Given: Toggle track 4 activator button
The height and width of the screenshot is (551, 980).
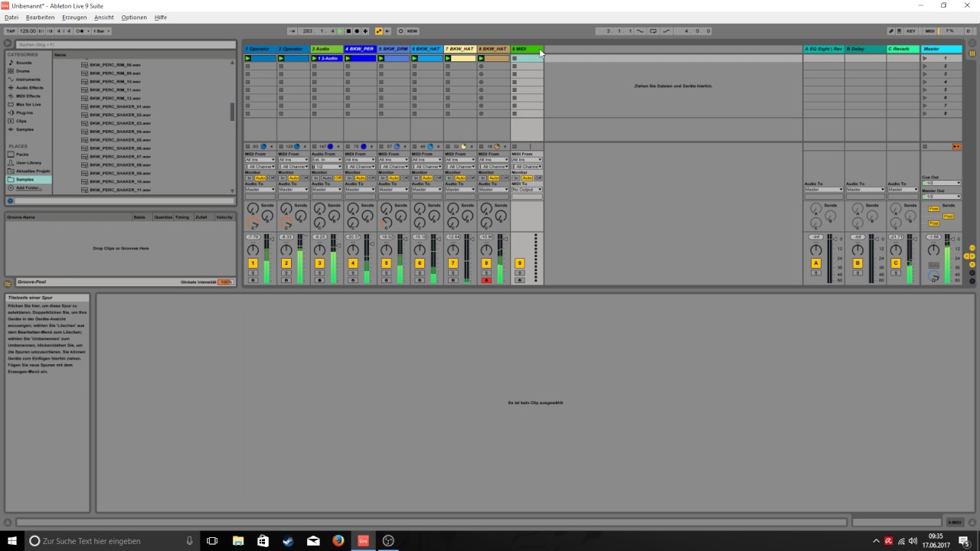Looking at the screenshot, I should 352,262.
